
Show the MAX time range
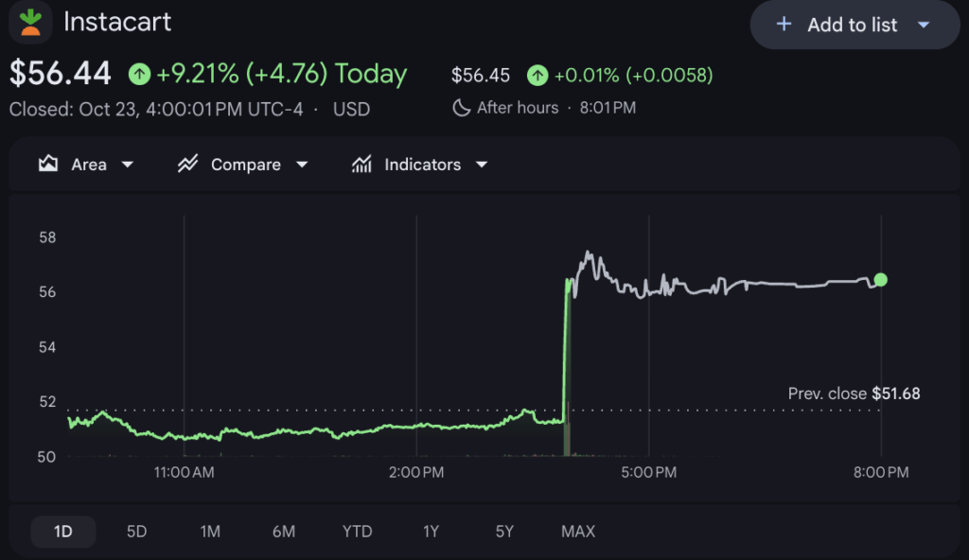pyautogui.click(x=578, y=532)
